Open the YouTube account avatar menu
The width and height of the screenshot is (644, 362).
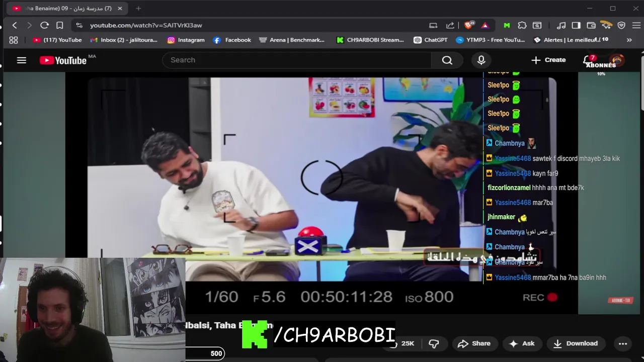click(x=618, y=60)
